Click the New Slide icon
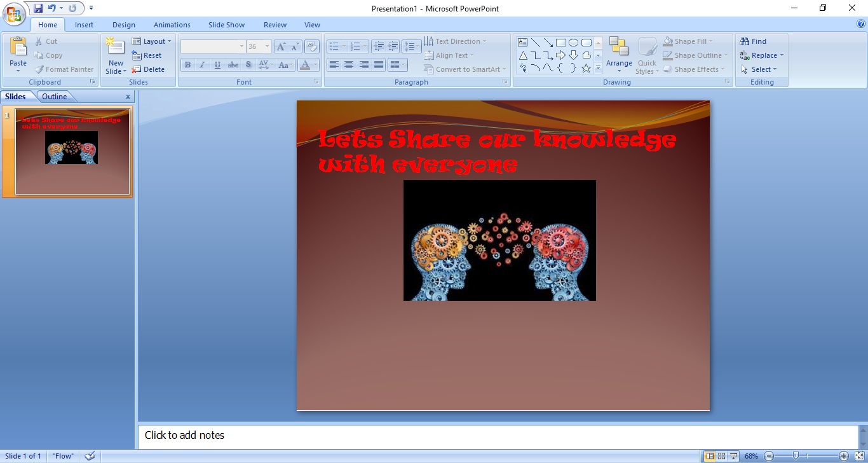 [x=116, y=48]
